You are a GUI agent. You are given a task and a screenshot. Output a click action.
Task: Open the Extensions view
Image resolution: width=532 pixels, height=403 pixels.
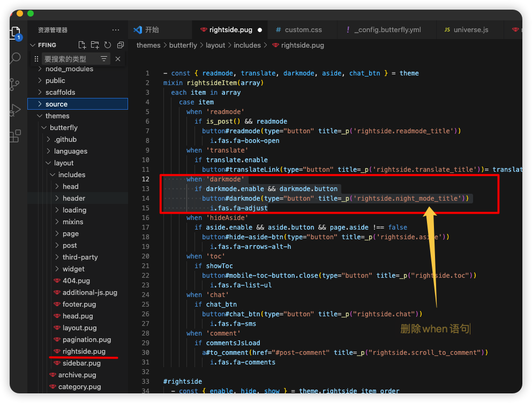tap(15, 136)
